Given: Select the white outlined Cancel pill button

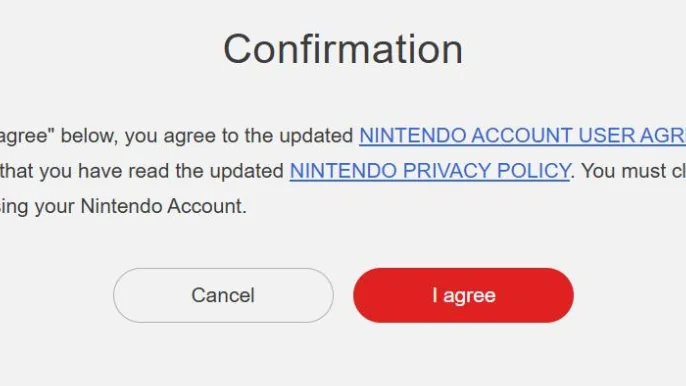Looking at the screenshot, I should tap(223, 295).
